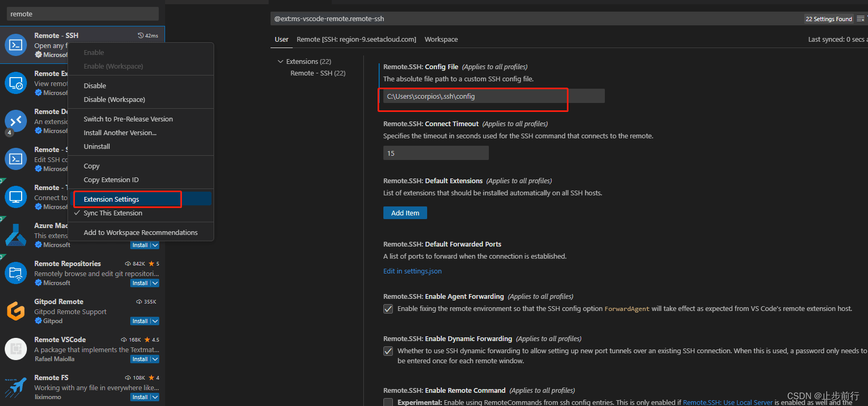Screen dimensions: 868x406
Task: Focus the extensions search box containing 'remote'
Action: (x=83, y=14)
